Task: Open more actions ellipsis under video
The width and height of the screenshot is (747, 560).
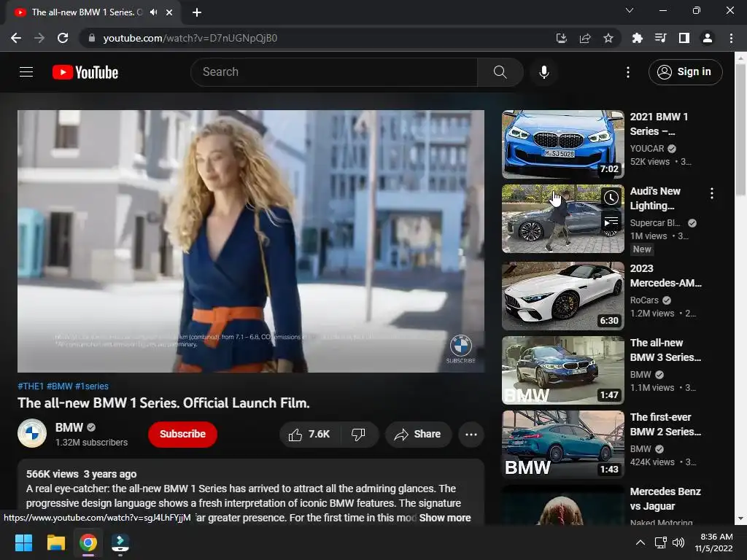Action: 471,435
